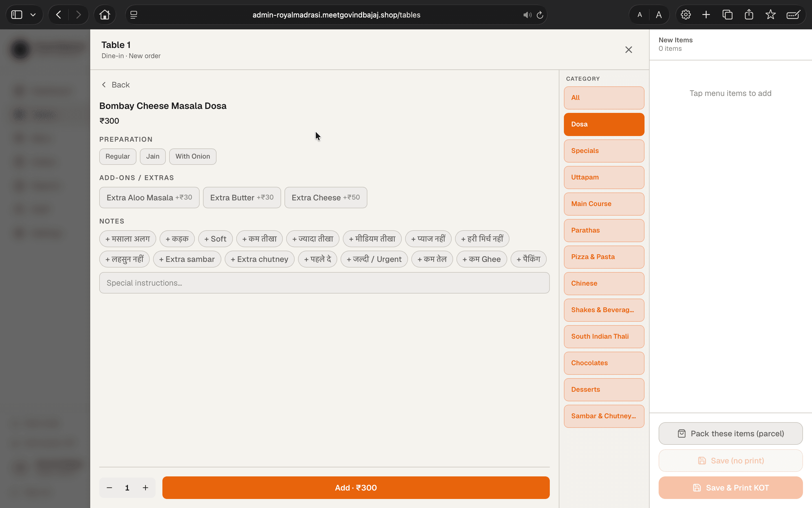Click Pack these items (parcel)
Viewport: 812px width, 508px height.
(731, 433)
